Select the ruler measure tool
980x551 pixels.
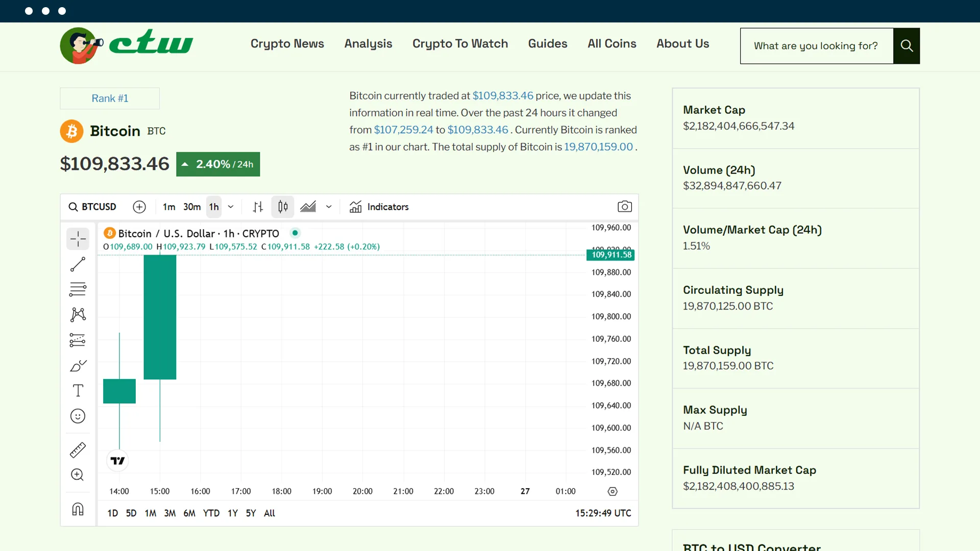[x=78, y=450]
